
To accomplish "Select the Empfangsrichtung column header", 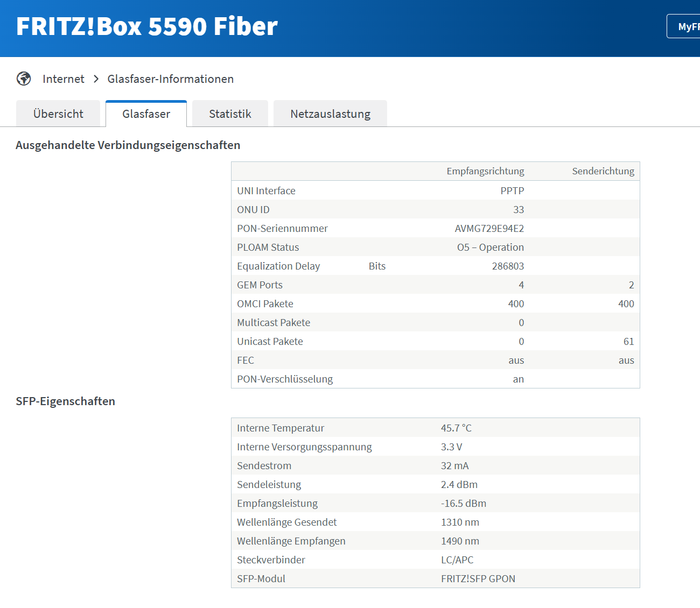I will (485, 171).
